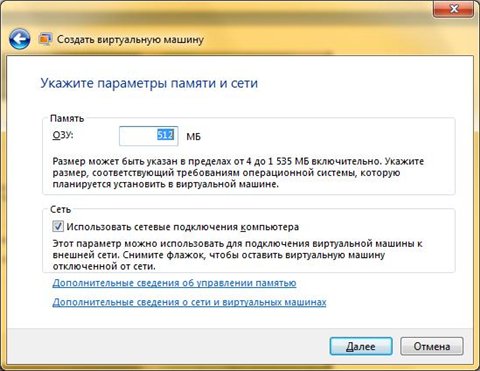
Task: Click the МБ unit label
Action: 193,137
